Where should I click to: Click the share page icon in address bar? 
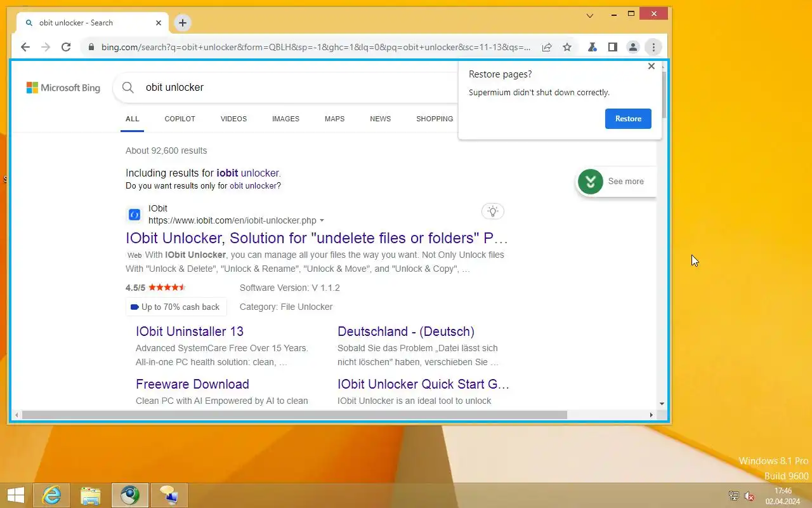pos(546,47)
